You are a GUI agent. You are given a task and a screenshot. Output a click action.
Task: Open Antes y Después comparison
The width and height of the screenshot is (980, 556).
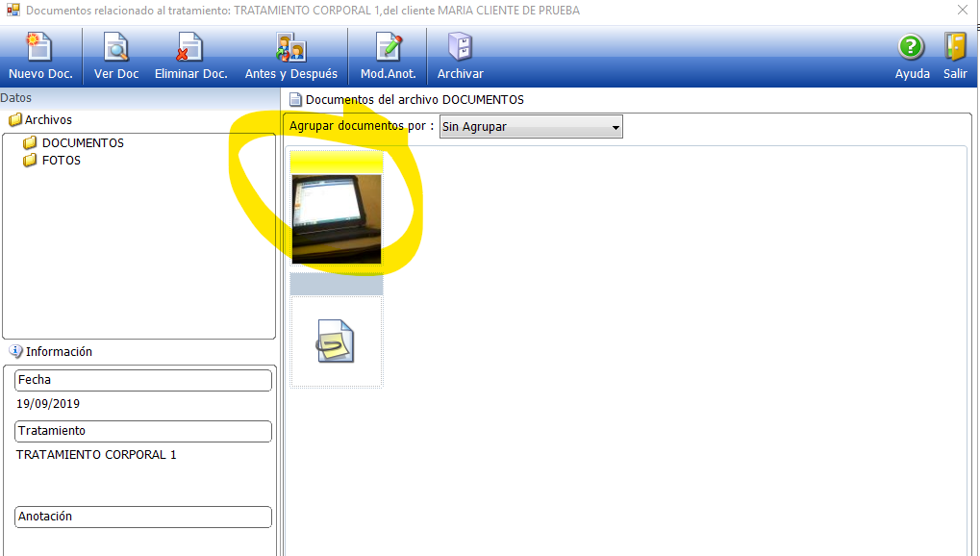(x=290, y=48)
